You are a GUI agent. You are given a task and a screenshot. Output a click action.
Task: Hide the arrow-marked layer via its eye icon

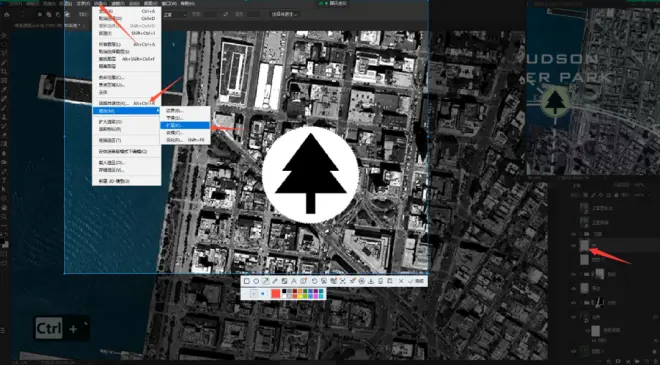pyautogui.click(x=573, y=245)
